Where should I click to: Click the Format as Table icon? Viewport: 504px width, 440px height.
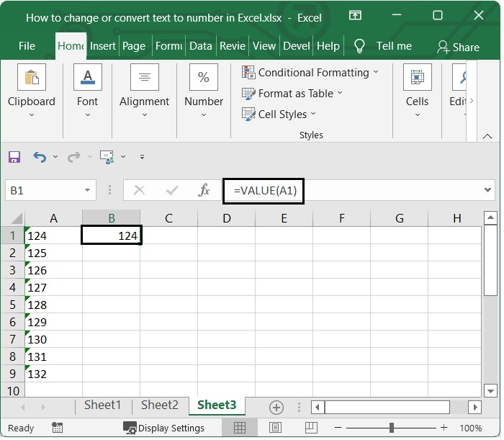248,94
